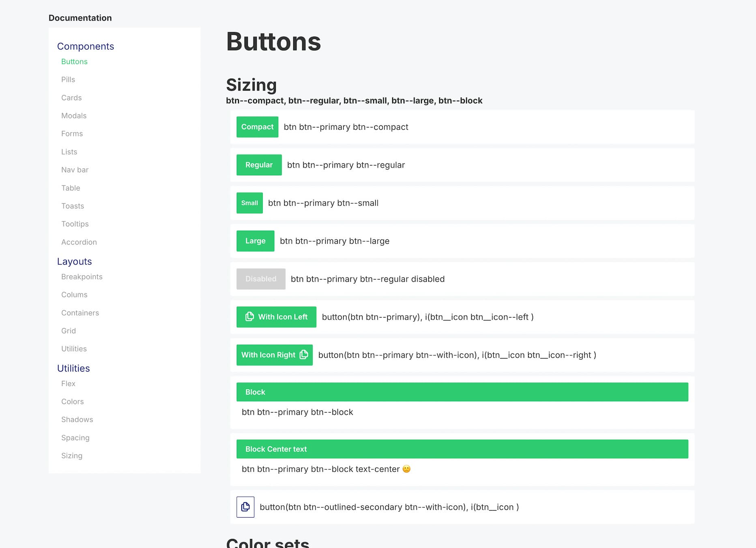Select Colors under Utilities
Viewport: 756px width, 548px height.
pos(73,402)
